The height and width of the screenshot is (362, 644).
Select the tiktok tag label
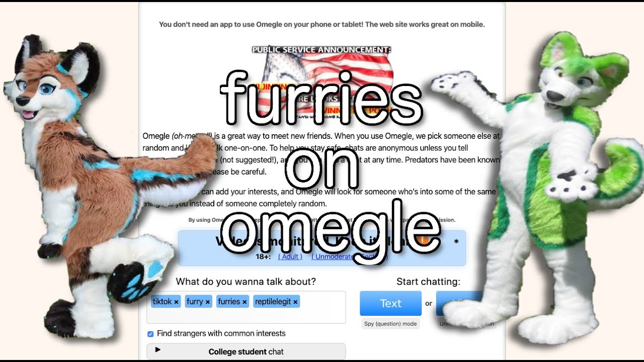coord(163,302)
